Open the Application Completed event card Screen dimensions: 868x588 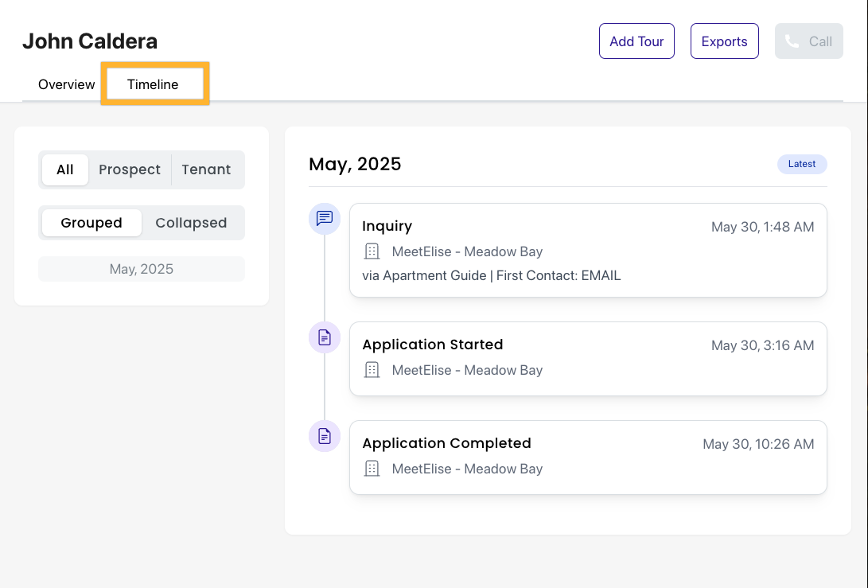(588, 458)
